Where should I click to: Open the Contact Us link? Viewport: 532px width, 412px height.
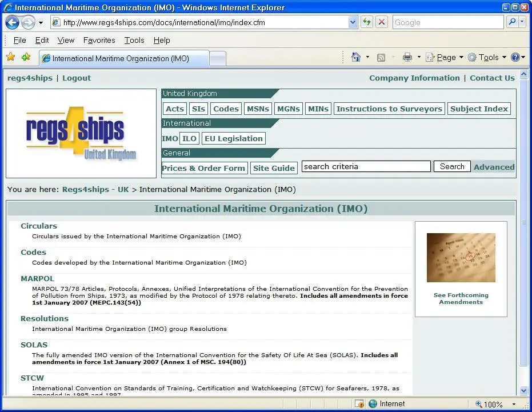coord(492,78)
